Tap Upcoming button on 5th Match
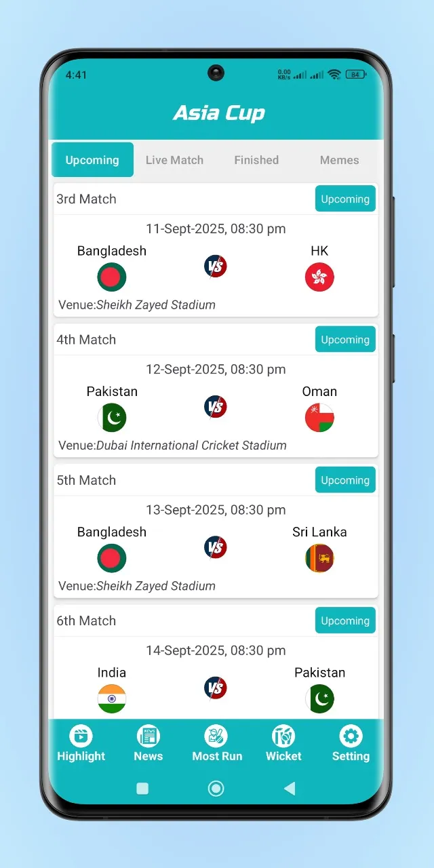Image resolution: width=434 pixels, height=868 pixels. (x=345, y=480)
